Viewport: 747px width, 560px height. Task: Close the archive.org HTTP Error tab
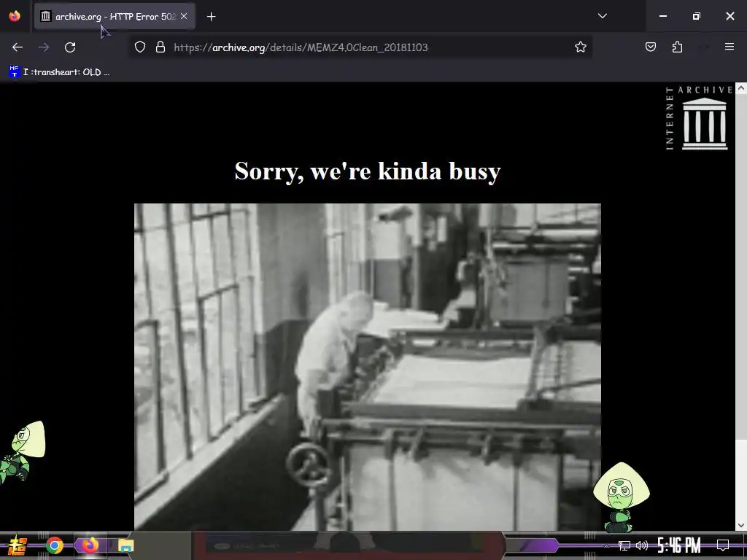click(x=184, y=16)
